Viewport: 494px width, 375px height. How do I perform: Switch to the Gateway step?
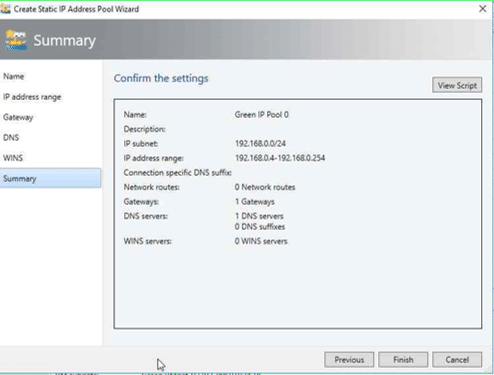point(18,117)
